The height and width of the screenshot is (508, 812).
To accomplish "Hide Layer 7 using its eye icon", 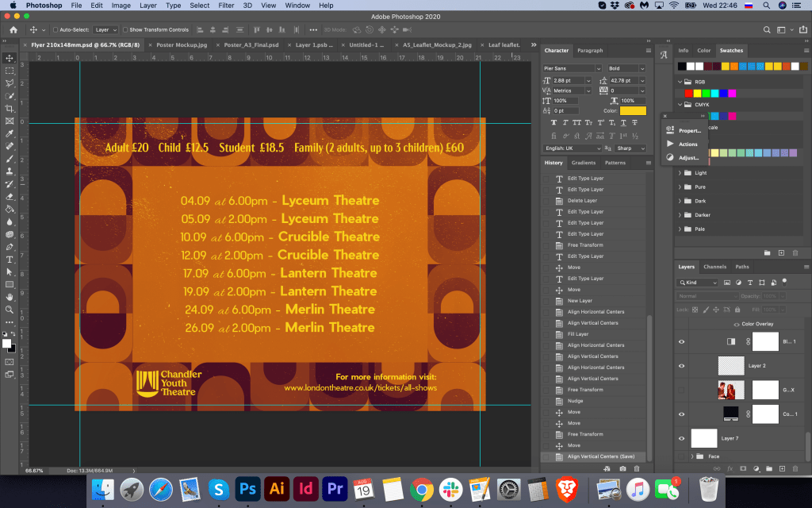I will coord(681,438).
